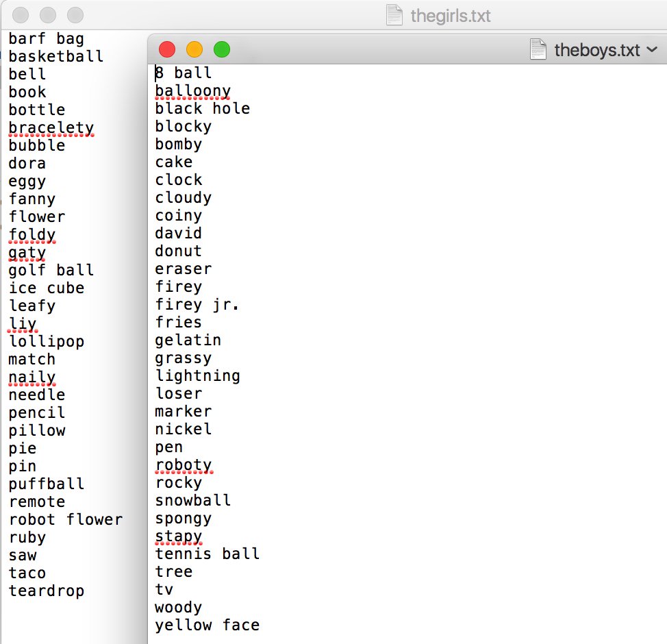Click 'bubble' in thegirls.txt window
Viewport: 667px width, 644px height.
tap(37, 145)
